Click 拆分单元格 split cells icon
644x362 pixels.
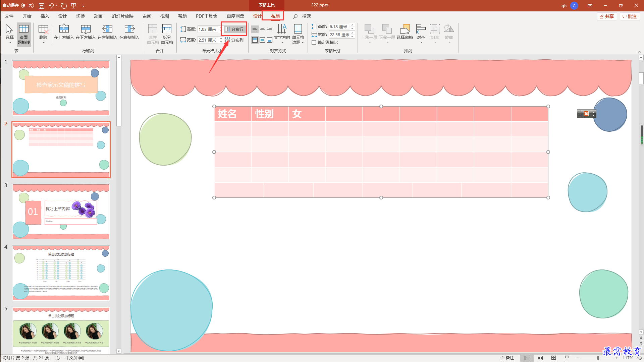[x=167, y=34]
